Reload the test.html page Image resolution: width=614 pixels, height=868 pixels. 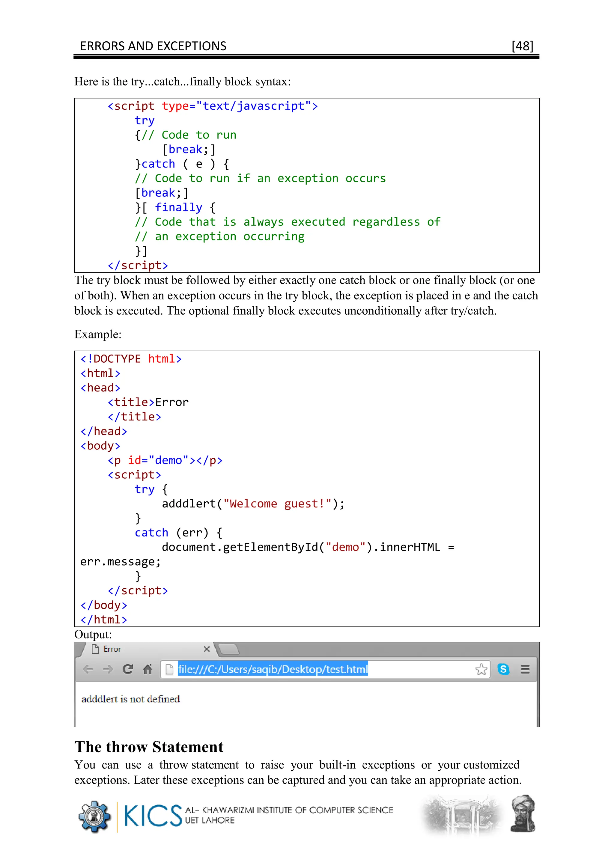128,669
